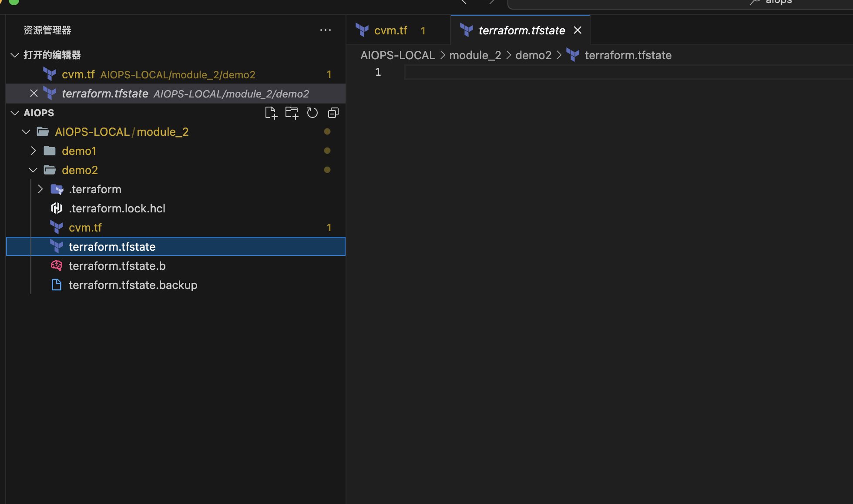Close the terraform.tfstate editor tab
The width and height of the screenshot is (853, 504).
point(578,30)
